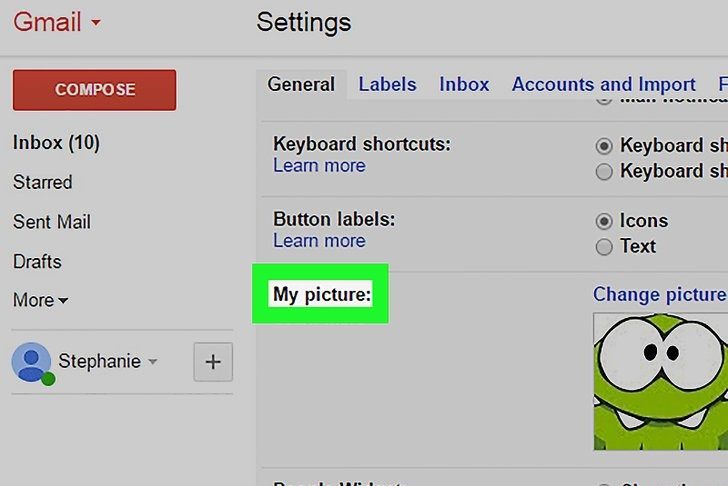Choose Text for button labels
Viewport: 728px width, 486px height.
(604, 247)
